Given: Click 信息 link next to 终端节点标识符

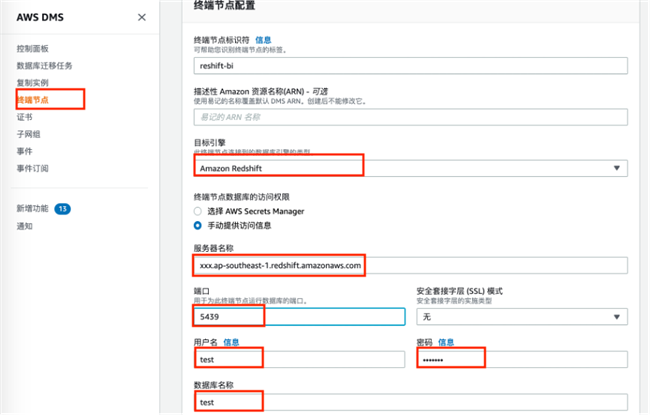Looking at the screenshot, I should tap(263, 40).
